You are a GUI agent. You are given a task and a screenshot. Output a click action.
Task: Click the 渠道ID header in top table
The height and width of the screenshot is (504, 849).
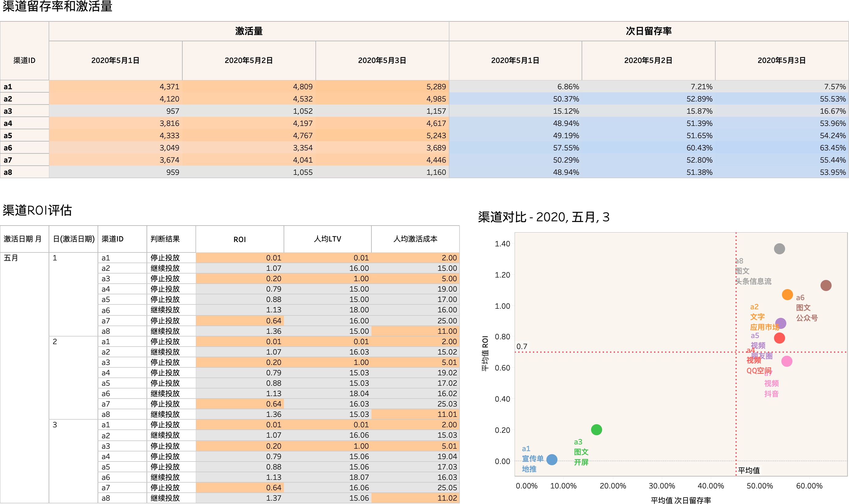click(24, 61)
